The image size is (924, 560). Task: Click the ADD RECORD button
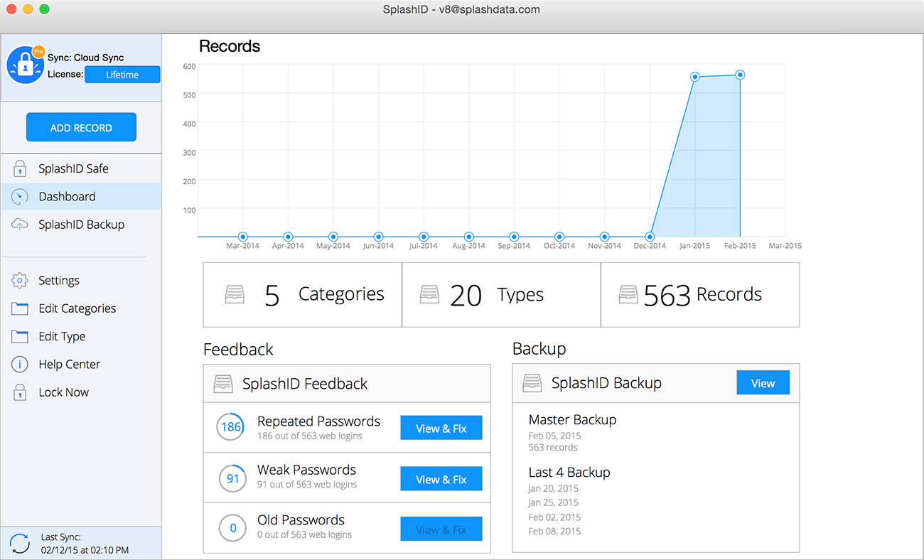tap(81, 128)
